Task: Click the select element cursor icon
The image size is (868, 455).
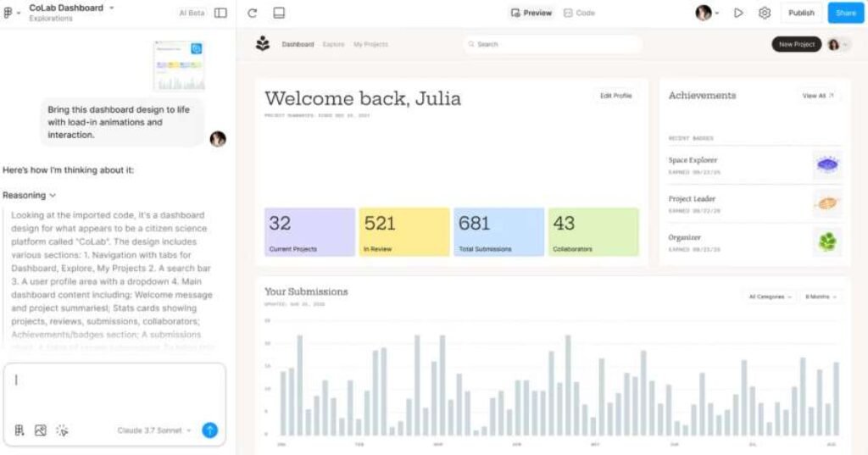Action: pyautogui.click(x=62, y=430)
